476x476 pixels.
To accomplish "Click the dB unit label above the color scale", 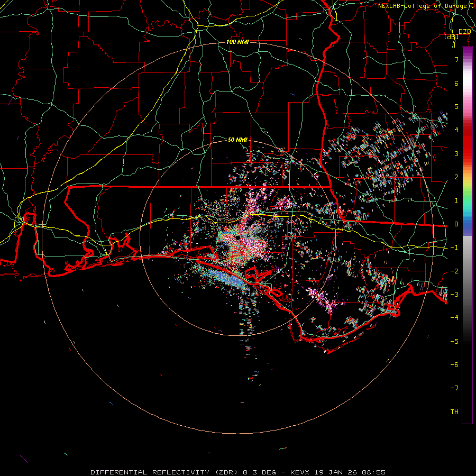I will (x=452, y=36).
